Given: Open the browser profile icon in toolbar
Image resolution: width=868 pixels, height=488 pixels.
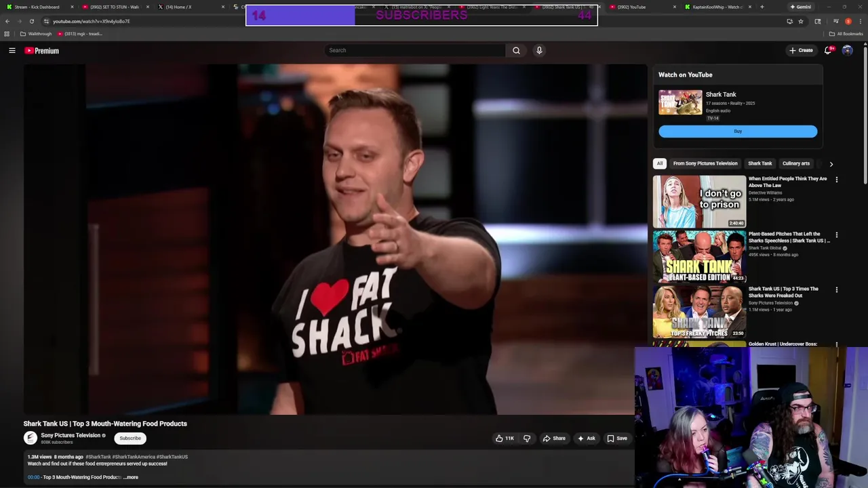Looking at the screenshot, I should (848, 21).
